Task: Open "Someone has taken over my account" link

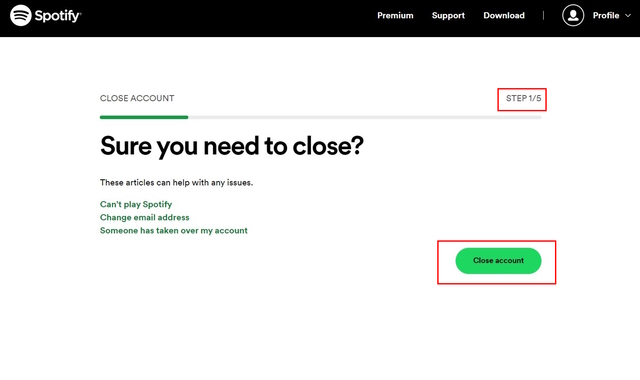Action: point(173,231)
